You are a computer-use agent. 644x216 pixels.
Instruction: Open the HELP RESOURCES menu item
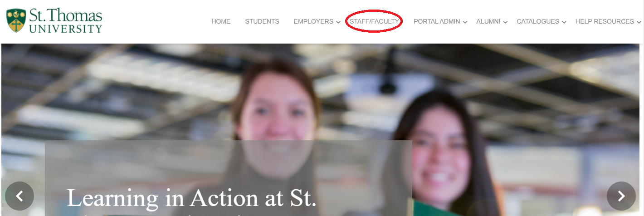click(x=605, y=21)
